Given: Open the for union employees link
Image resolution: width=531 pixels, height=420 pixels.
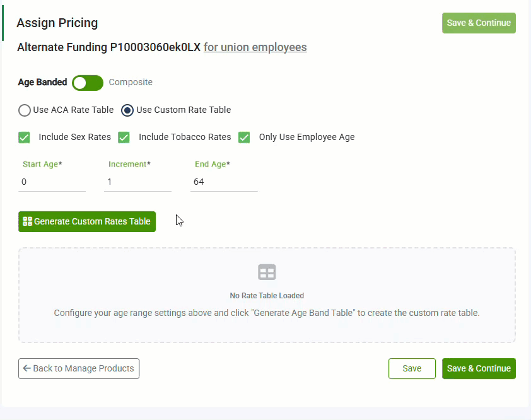Looking at the screenshot, I should click(255, 47).
